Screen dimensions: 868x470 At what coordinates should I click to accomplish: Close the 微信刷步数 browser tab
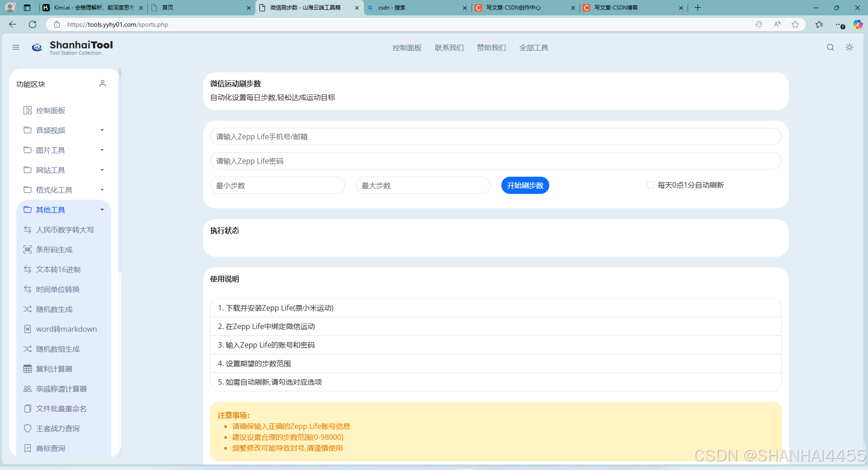pyautogui.click(x=357, y=8)
